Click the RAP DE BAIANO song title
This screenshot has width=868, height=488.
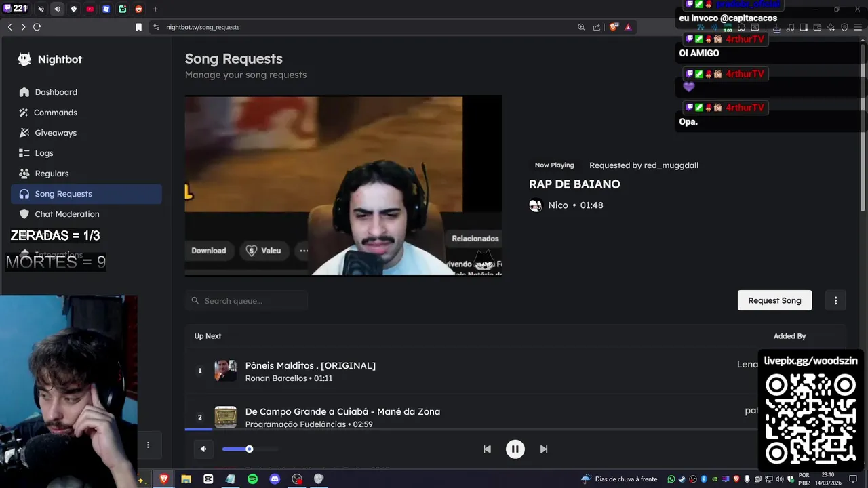tap(574, 184)
